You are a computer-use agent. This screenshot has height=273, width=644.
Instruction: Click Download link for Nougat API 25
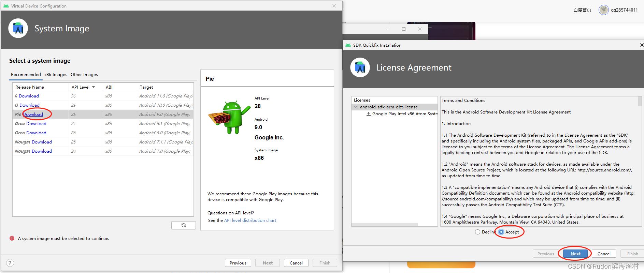42,142
